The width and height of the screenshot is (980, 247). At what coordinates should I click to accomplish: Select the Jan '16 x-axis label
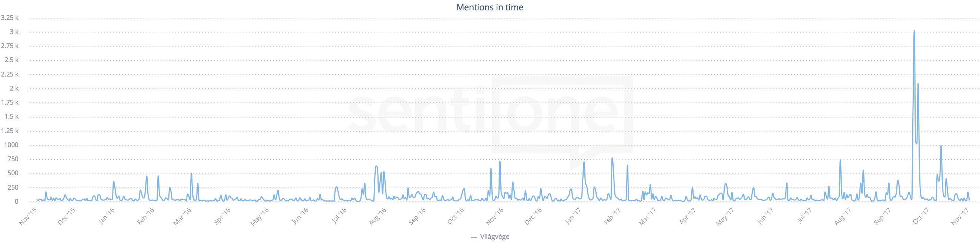107,216
